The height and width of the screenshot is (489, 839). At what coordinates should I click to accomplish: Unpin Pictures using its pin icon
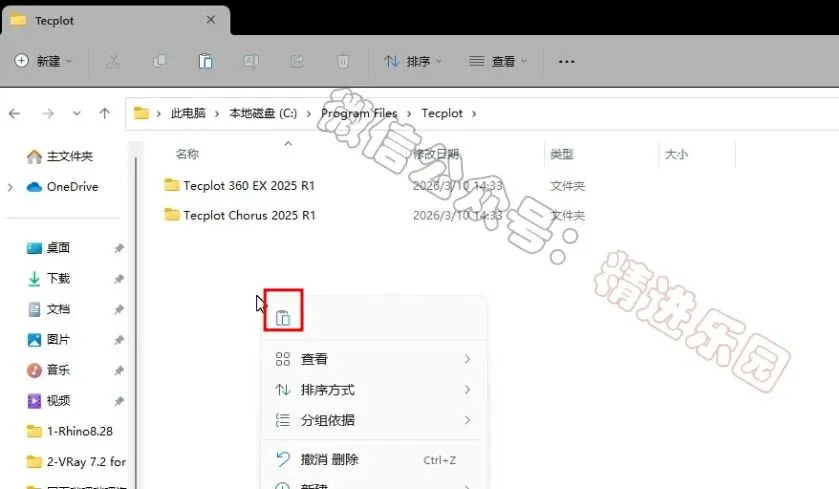pos(119,339)
